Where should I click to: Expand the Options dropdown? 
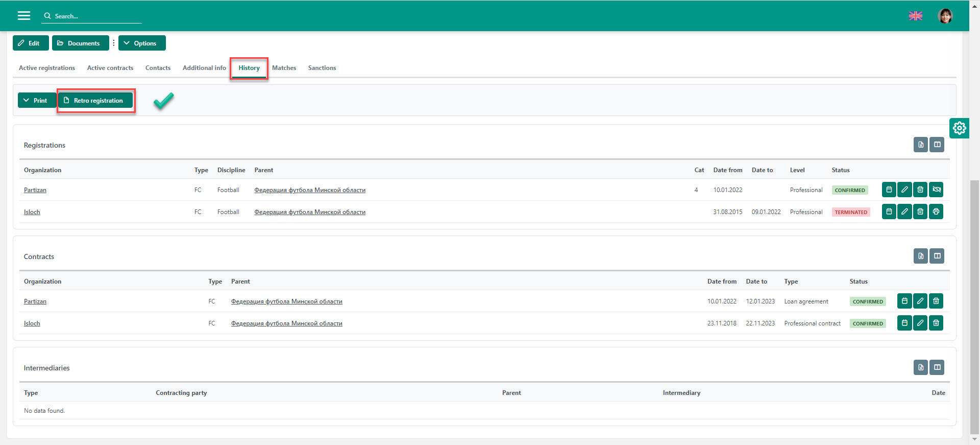pyautogui.click(x=142, y=43)
